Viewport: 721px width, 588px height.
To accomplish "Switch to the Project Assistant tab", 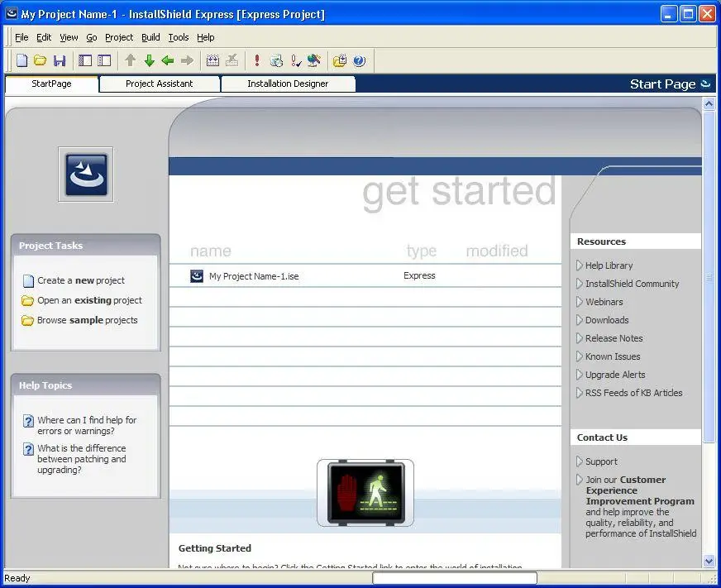I will click(159, 84).
